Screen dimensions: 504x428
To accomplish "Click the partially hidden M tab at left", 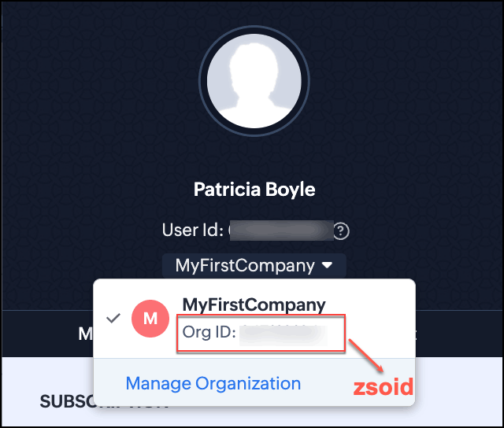I will click(x=85, y=334).
